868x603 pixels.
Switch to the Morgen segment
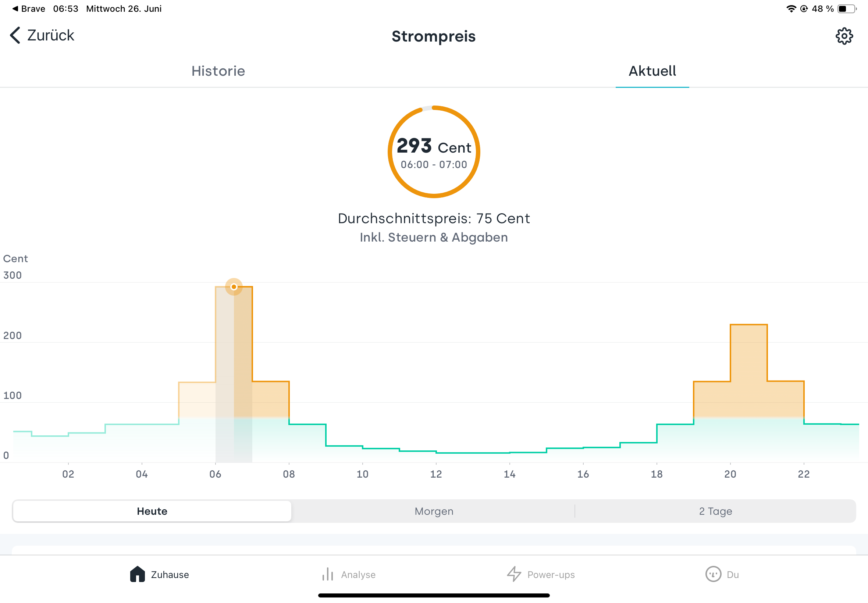point(433,511)
